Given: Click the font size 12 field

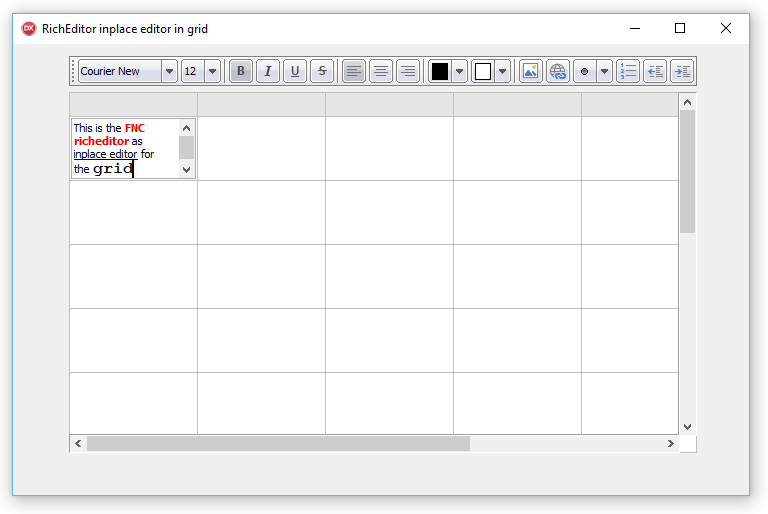Looking at the screenshot, I should 193,72.
